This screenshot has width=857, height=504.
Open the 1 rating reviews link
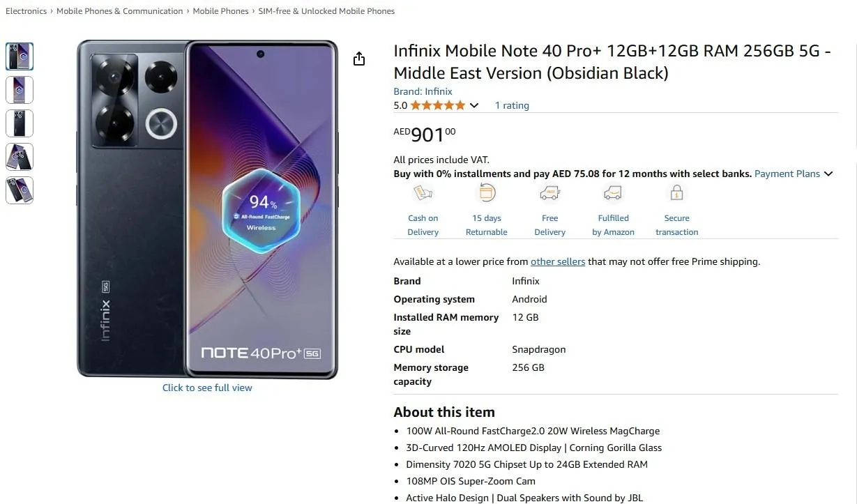(x=512, y=105)
